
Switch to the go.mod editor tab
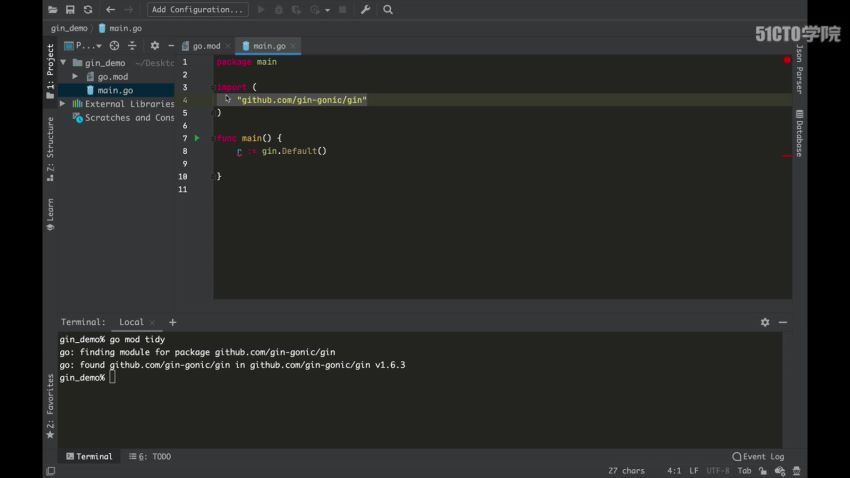tap(207, 46)
